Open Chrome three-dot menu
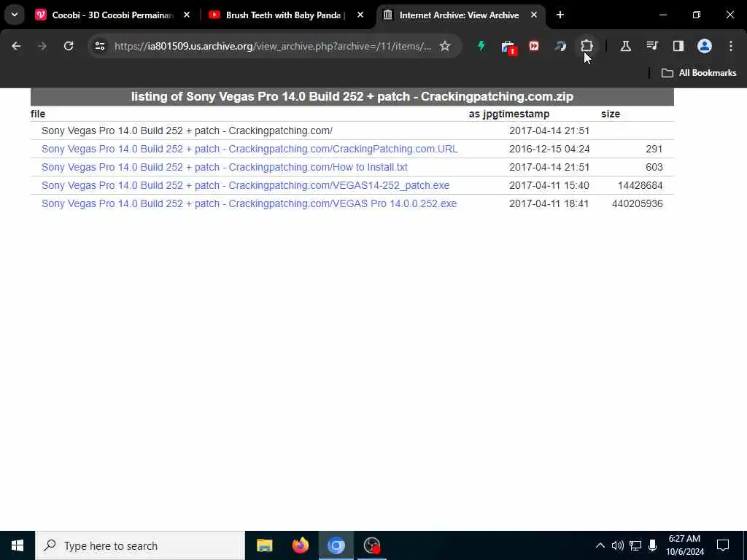Screen dimensions: 747x560 click(731, 46)
